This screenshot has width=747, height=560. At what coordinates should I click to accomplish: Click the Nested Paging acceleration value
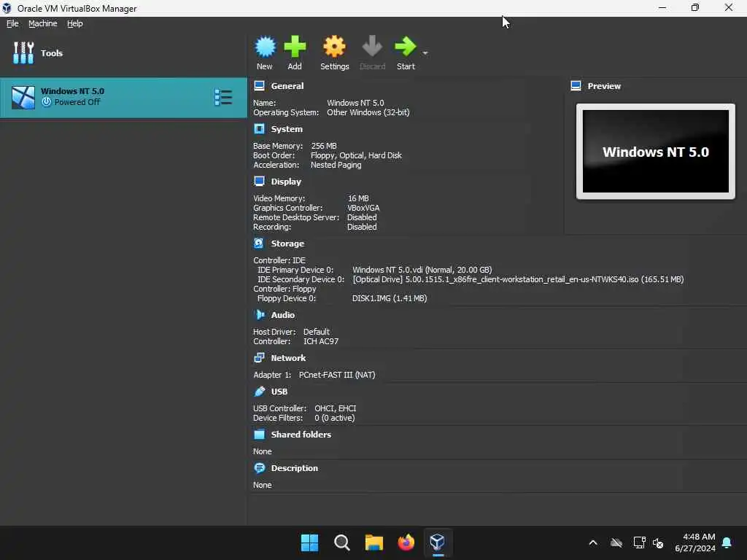pyautogui.click(x=336, y=165)
